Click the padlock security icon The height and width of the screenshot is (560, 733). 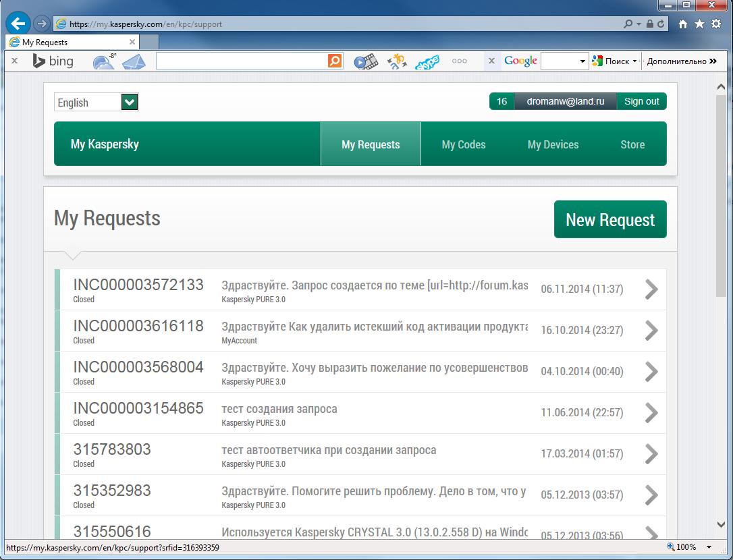point(650,24)
